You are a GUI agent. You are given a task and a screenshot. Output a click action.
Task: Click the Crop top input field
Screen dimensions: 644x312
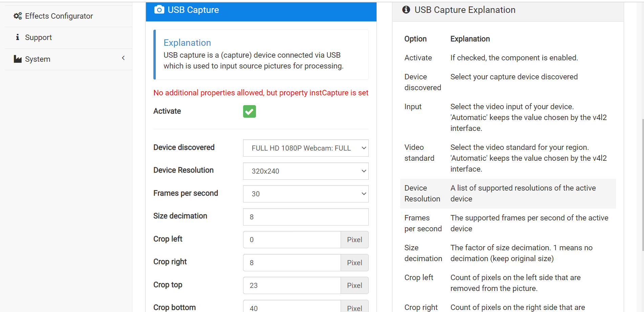point(292,285)
